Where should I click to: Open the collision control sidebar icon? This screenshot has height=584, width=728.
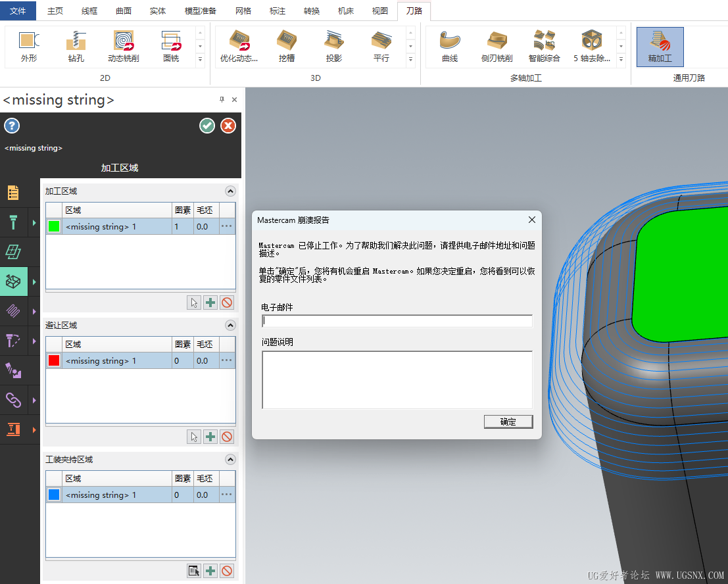tap(13, 370)
